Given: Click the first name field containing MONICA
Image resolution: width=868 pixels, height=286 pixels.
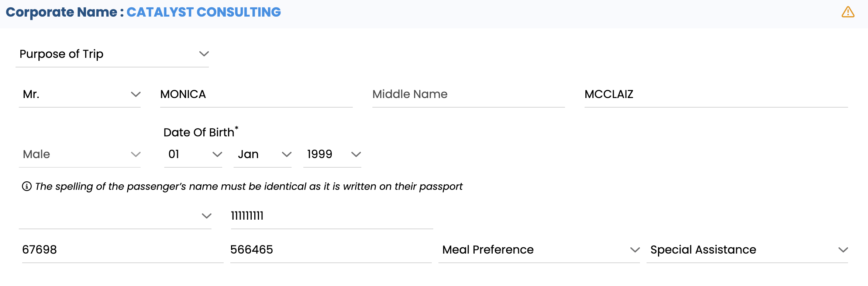Looking at the screenshot, I should (256, 94).
